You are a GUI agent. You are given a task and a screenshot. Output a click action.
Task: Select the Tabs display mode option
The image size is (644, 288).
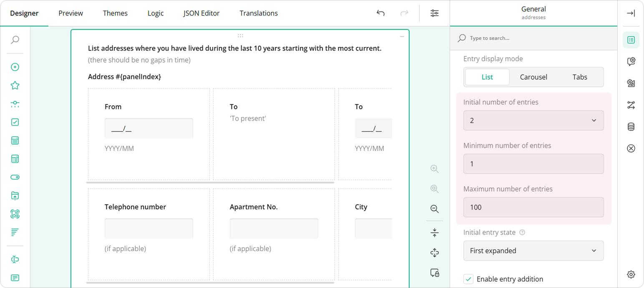(580, 77)
